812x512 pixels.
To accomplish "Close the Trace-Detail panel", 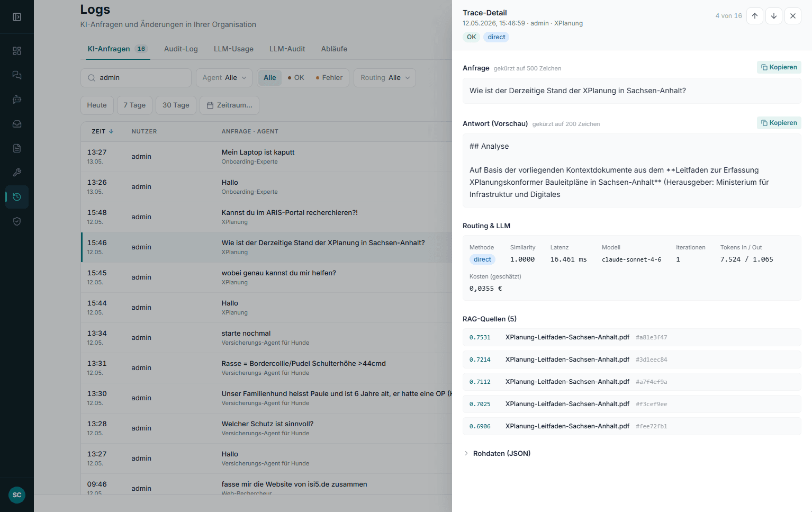I will click(x=793, y=16).
